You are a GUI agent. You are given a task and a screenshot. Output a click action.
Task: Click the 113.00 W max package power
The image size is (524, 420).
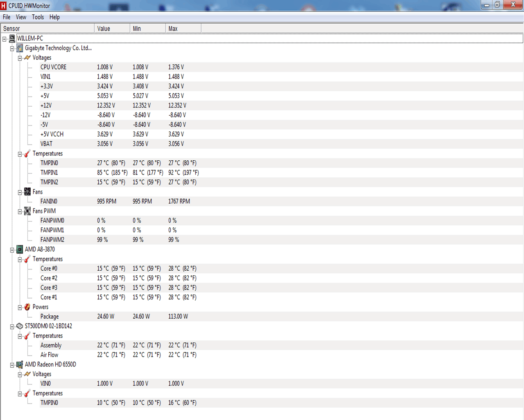[x=178, y=317]
